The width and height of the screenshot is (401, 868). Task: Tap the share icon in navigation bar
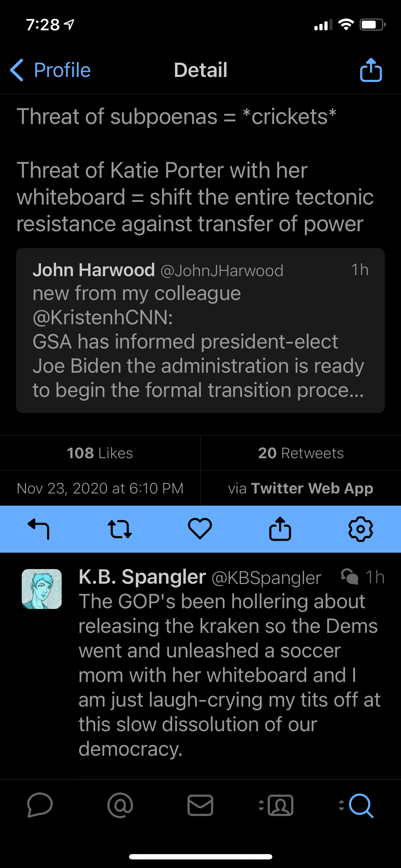371,70
